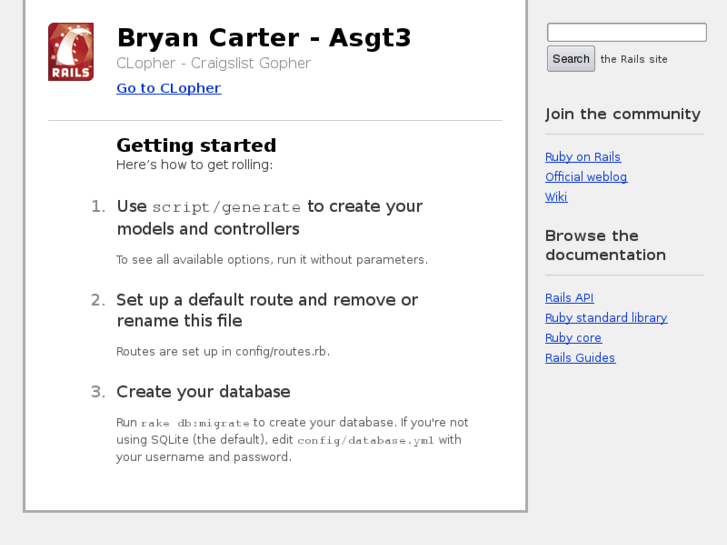Open the Wiki link
This screenshot has height=545, width=727.
556,197
